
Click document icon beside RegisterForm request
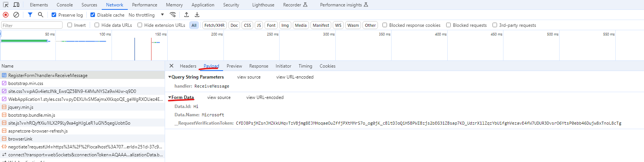4,75
